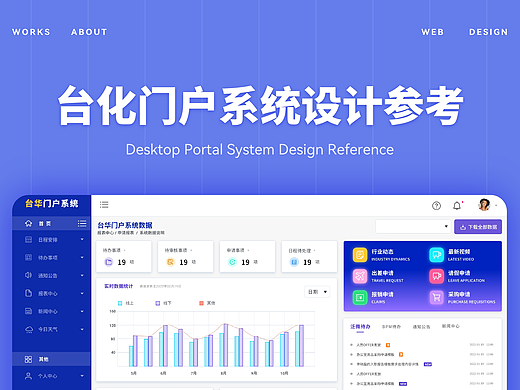
Task: Click the 台华门户系统数据 page heading
Action: pyautogui.click(x=125, y=225)
